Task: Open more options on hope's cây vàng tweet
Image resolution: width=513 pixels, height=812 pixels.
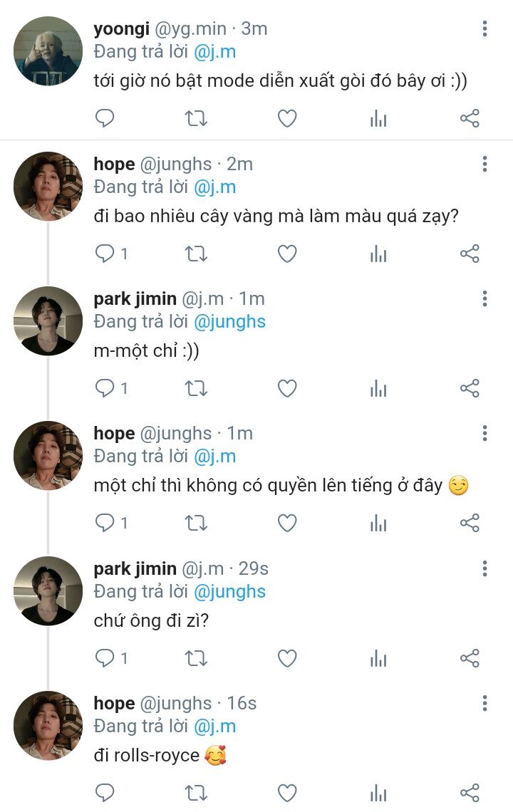Action: 484,164
